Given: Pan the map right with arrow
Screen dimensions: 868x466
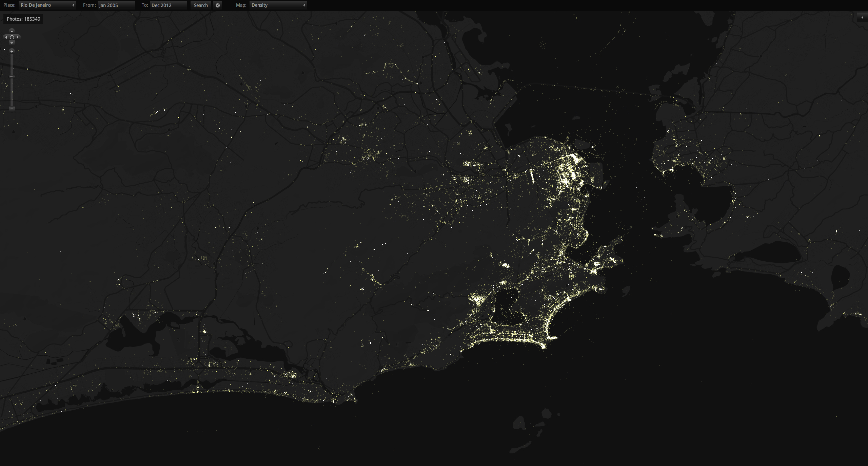Looking at the screenshot, I should click(x=18, y=37).
